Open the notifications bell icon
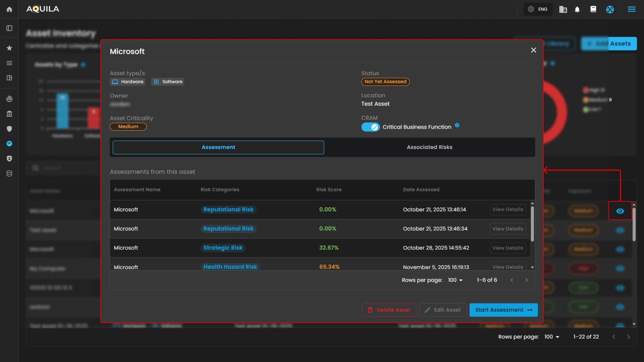The height and width of the screenshot is (362, 644). point(577,10)
